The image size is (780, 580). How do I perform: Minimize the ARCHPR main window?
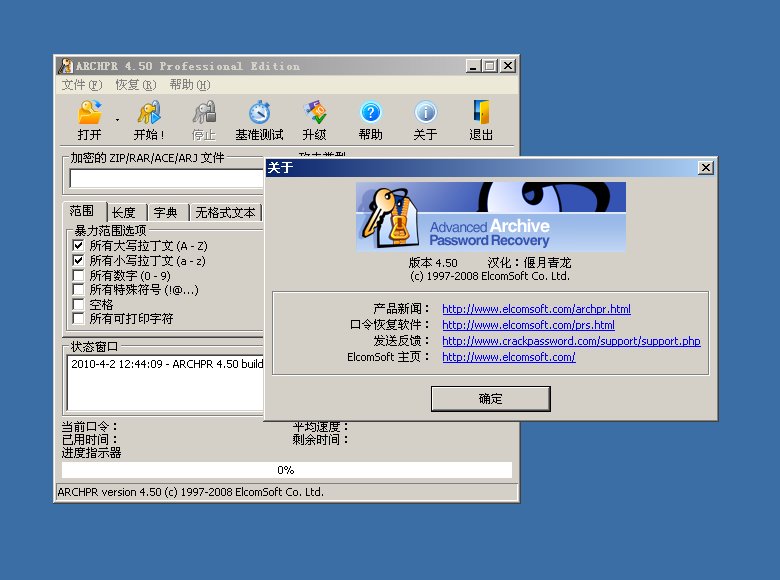pos(473,66)
